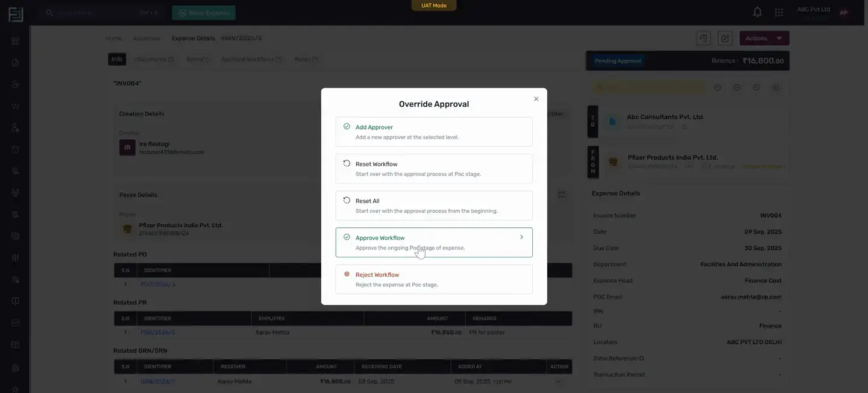The image size is (868, 393).
Task: Click the UAT Mode badge
Action: click(x=434, y=5)
